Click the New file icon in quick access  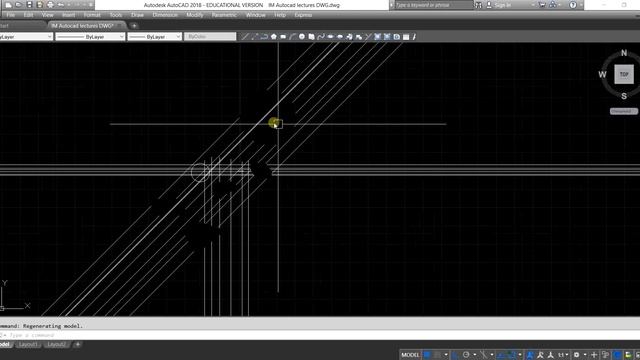[8, 5]
